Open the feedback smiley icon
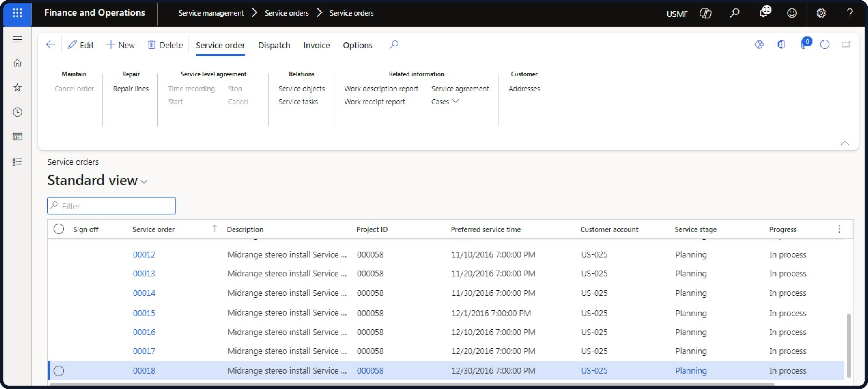 click(792, 13)
